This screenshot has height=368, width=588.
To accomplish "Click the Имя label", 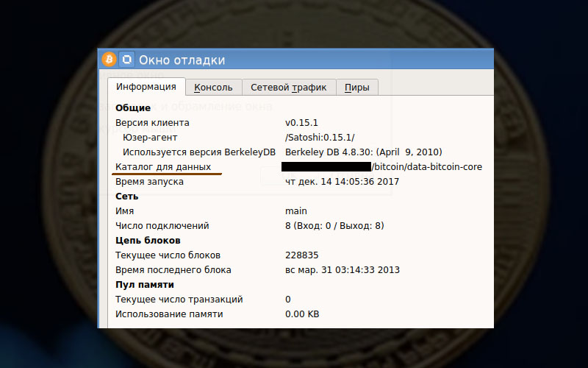I will coord(124,211).
